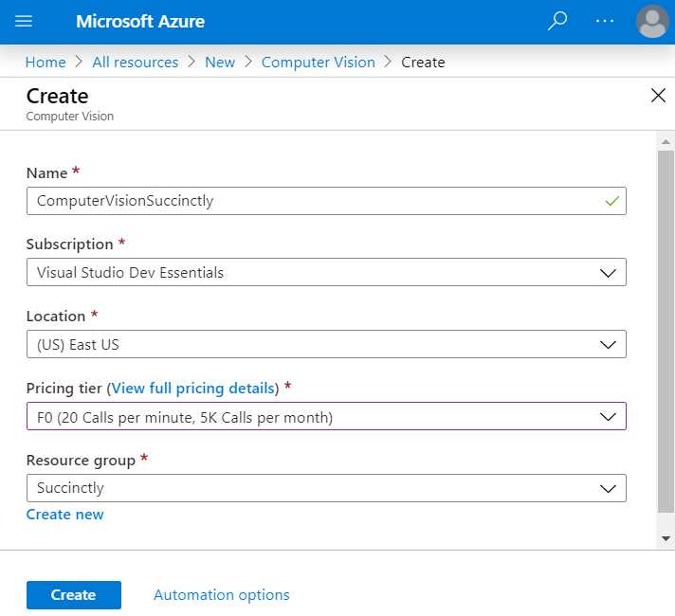Viewport: 675px width, 616px height.
Task: Navigate to All resources breadcrumb
Action: [136, 63]
